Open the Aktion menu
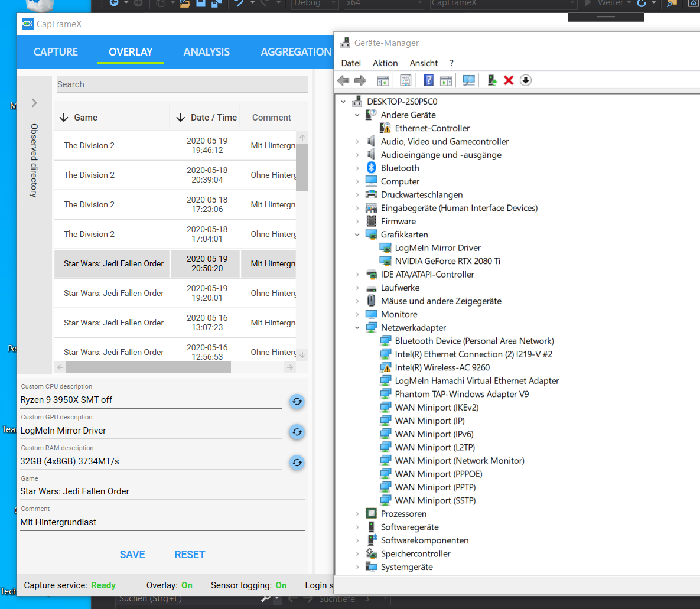Viewport: 700px width, 609px height. coord(385,63)
